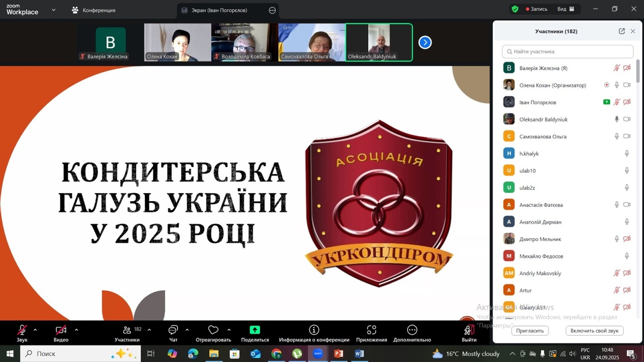Pop out the Участники panel
This screenshot has height=362, width=644.
click(x=621, y=31)
